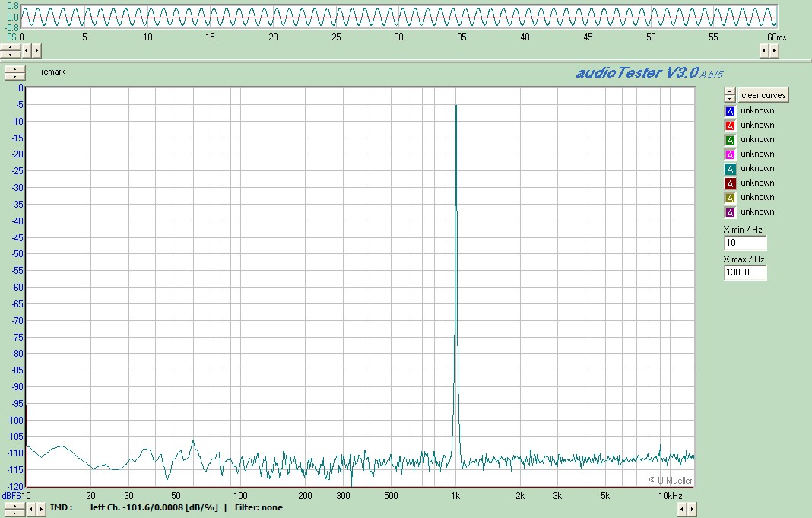Click right arrow at waveform axis start

pyautogui.click(x=36, y=51)
